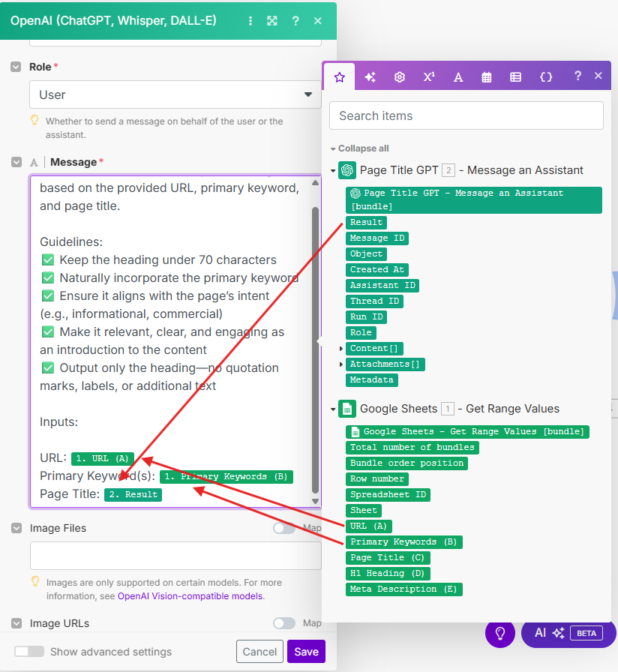
Task: Select the Page Title GPT bundle pill
Action: (473, 200)
